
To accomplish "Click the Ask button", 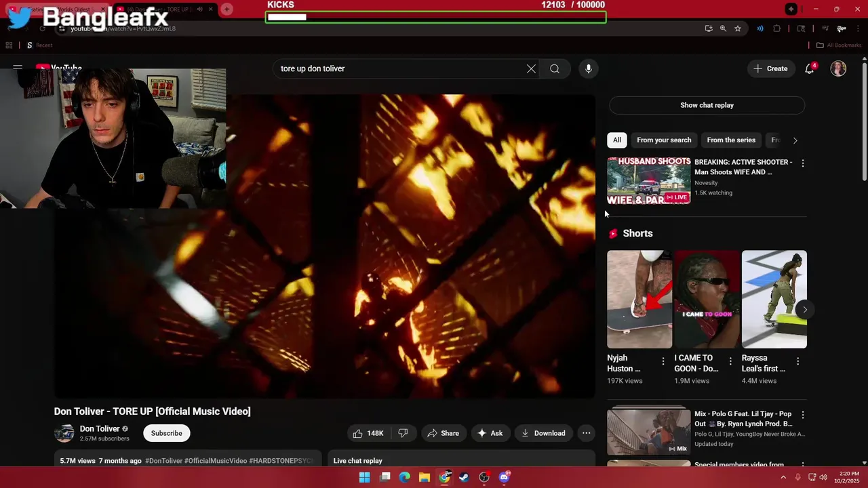I will coord(490,433).
